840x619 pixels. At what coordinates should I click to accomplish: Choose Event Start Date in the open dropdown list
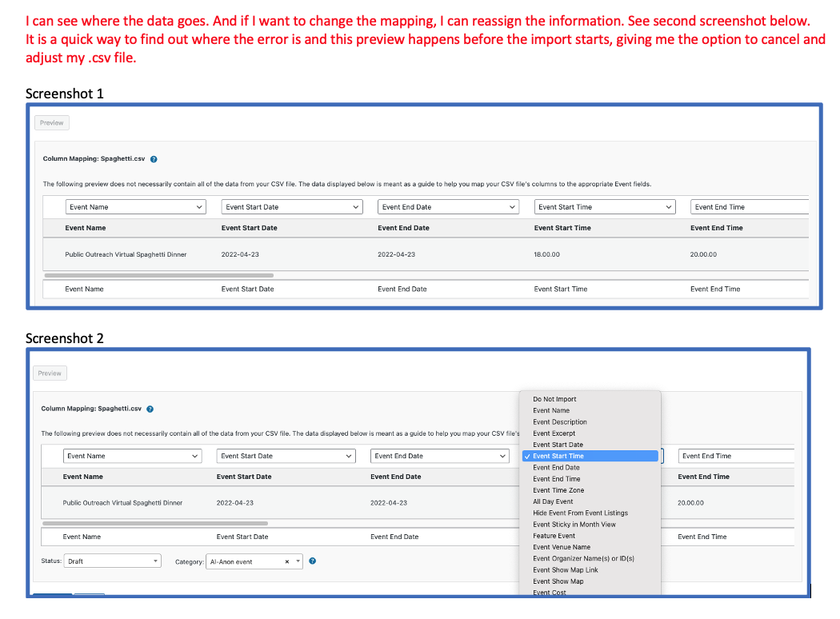[590, 445]
